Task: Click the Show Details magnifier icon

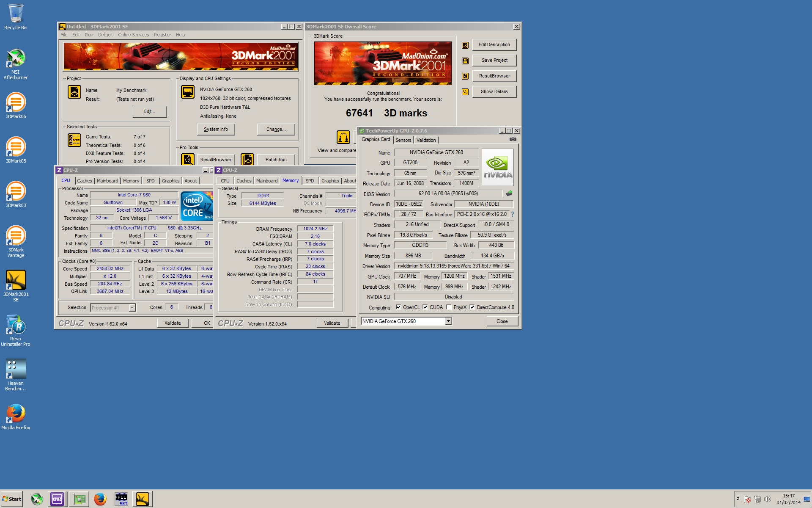Action: pos(465,92)
